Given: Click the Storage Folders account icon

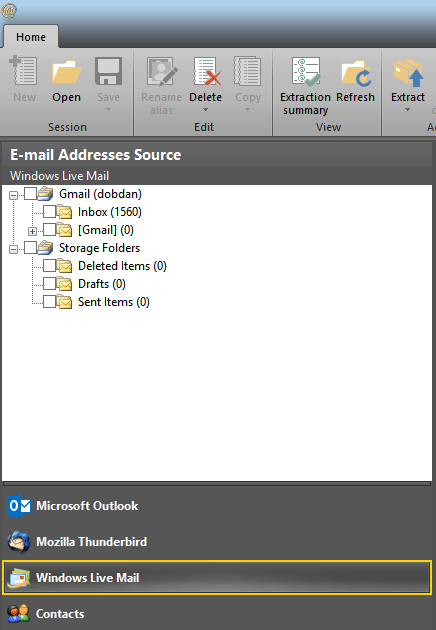Looking at the screenshot, I should [45, 248].
